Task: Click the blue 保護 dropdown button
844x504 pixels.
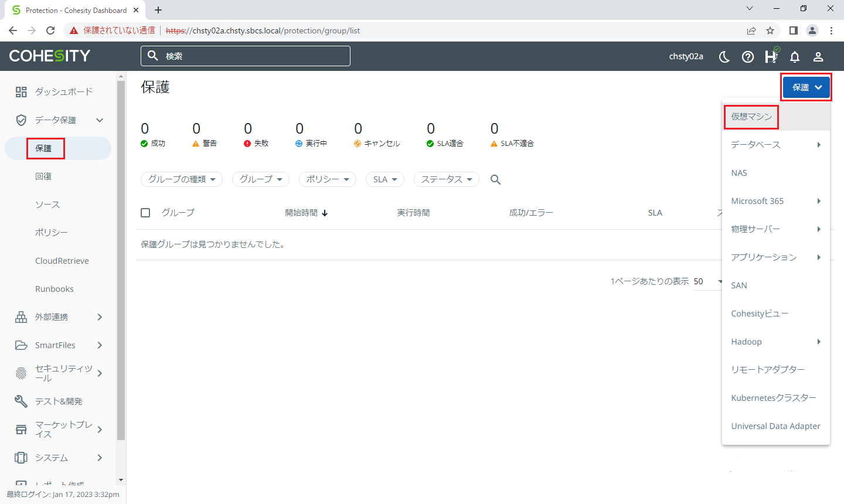Action: click(806, 87)
